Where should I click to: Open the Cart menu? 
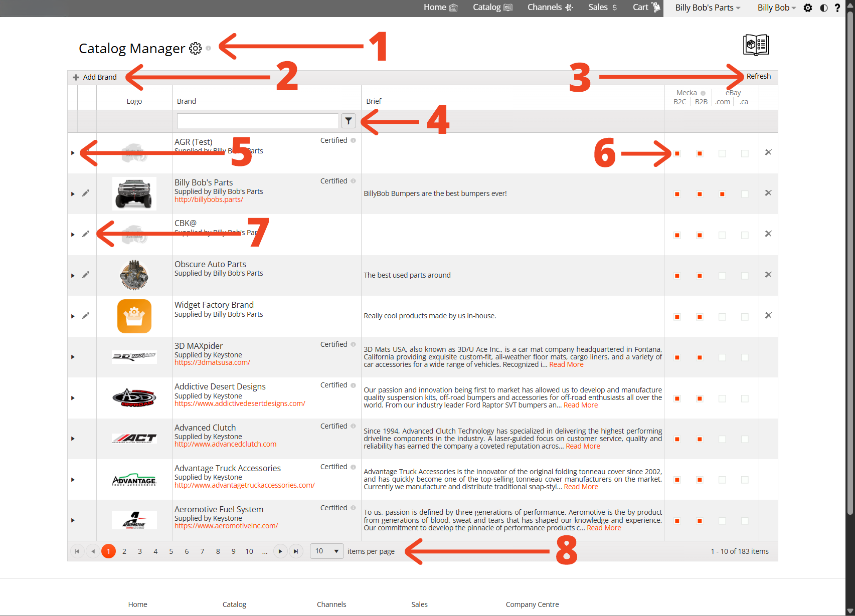point(646,8)
